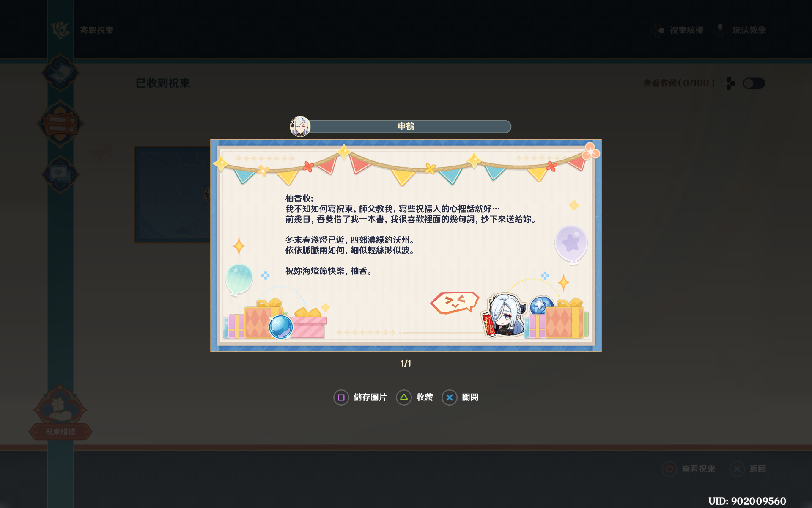Click the 寄取祝柬 title text
Viewport: 812px width, 508px height.
96,30
